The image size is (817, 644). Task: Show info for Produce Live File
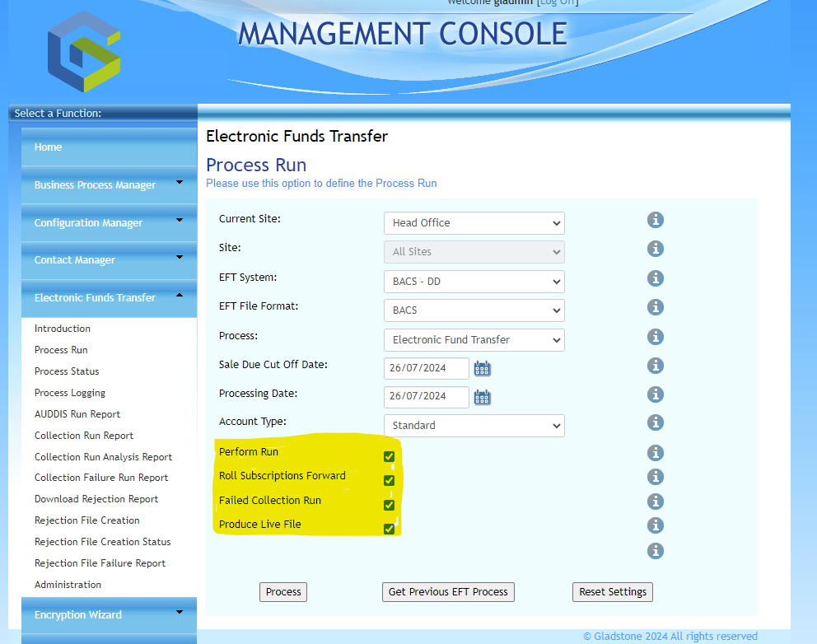click(x=656, y=525)
